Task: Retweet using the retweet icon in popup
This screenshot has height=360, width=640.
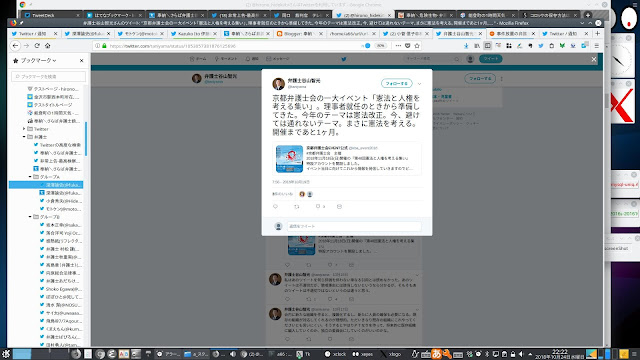Action: coord(297,207)
